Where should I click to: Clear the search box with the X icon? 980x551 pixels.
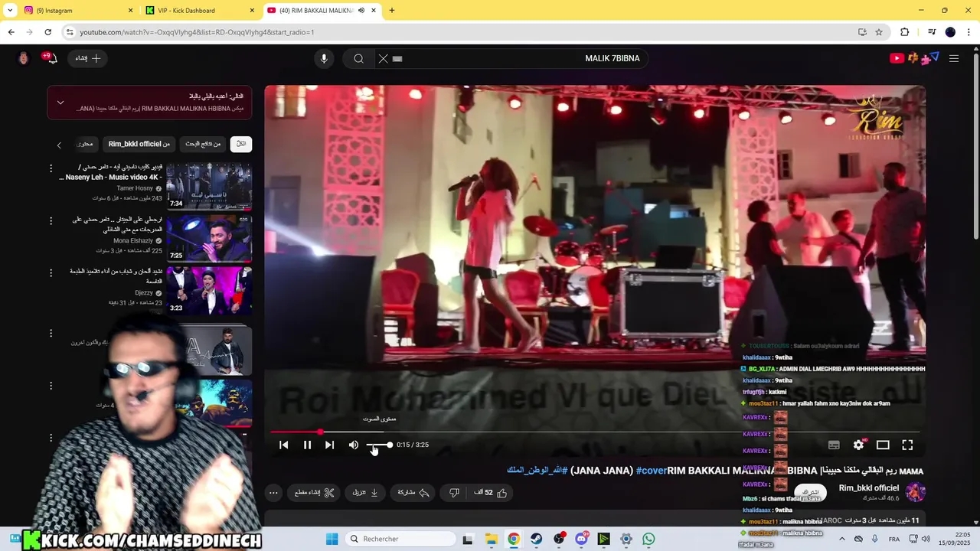click(384, 58)
